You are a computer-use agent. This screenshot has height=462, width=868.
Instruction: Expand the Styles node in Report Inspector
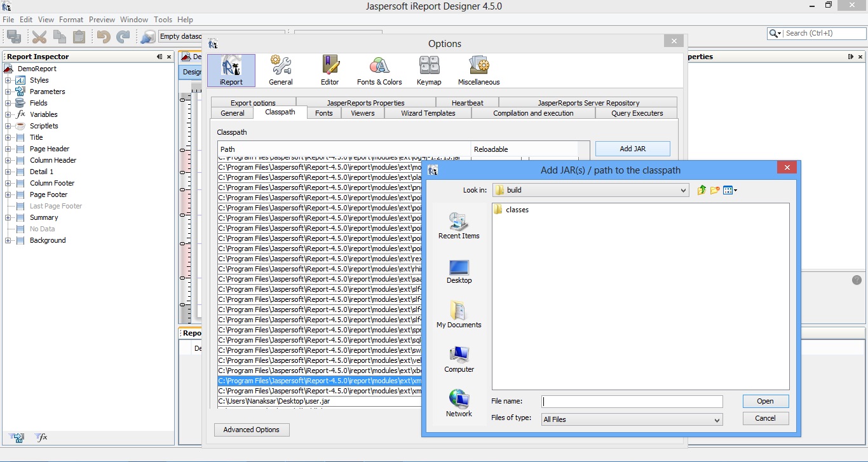click(x=9, y=80)
